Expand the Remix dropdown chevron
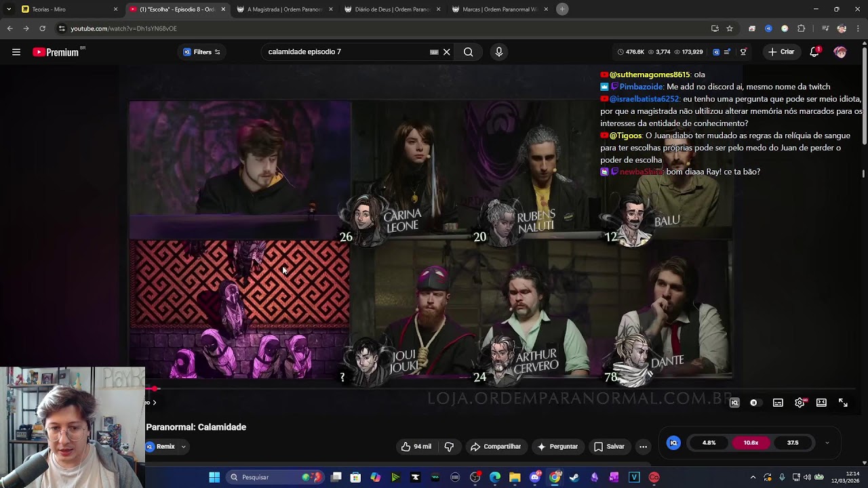The width and height of the screenshot is (868, 488). [x=183, y=447]
